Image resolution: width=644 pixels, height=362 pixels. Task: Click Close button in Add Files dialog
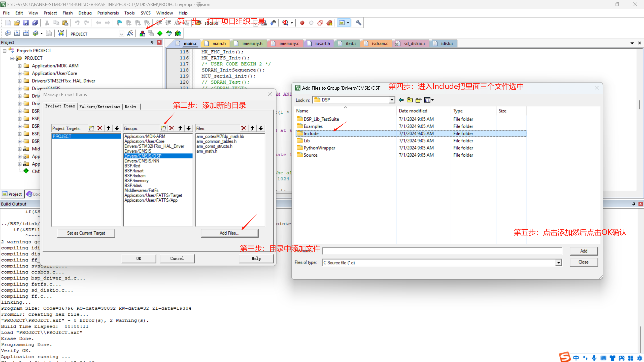(584, 262)
